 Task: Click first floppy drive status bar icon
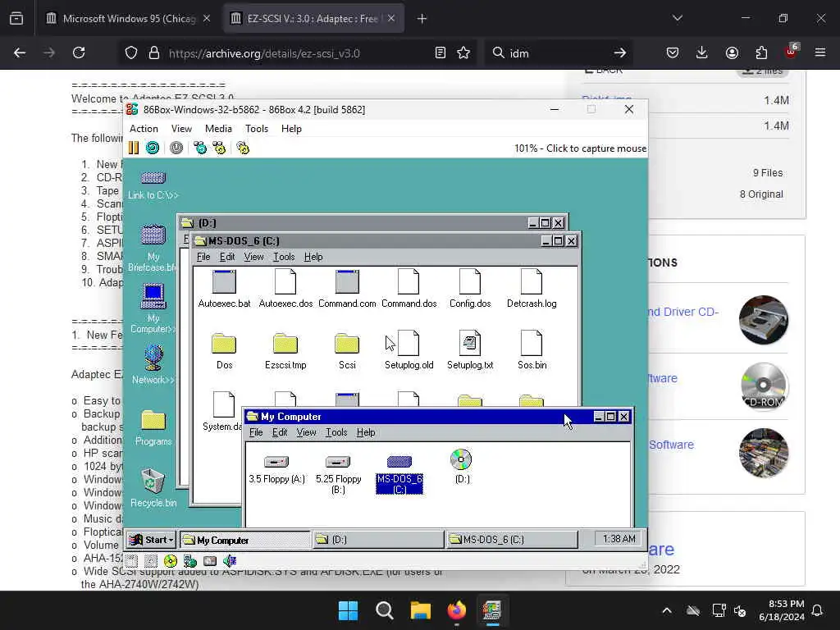point(132,561)
